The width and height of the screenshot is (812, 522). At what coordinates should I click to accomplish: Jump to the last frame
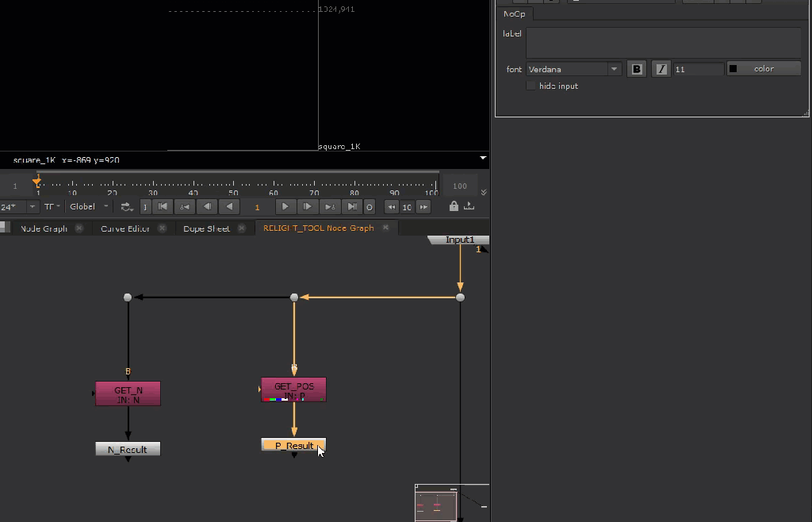[x=353, y=207]
